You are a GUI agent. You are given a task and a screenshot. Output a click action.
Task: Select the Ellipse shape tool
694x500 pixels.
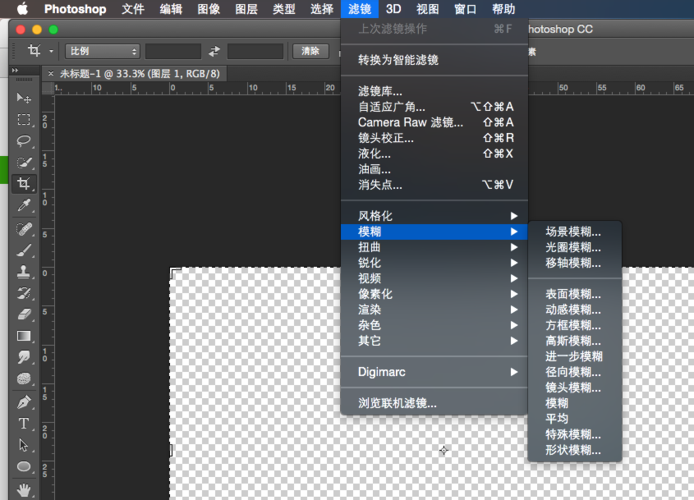(23, 467)
